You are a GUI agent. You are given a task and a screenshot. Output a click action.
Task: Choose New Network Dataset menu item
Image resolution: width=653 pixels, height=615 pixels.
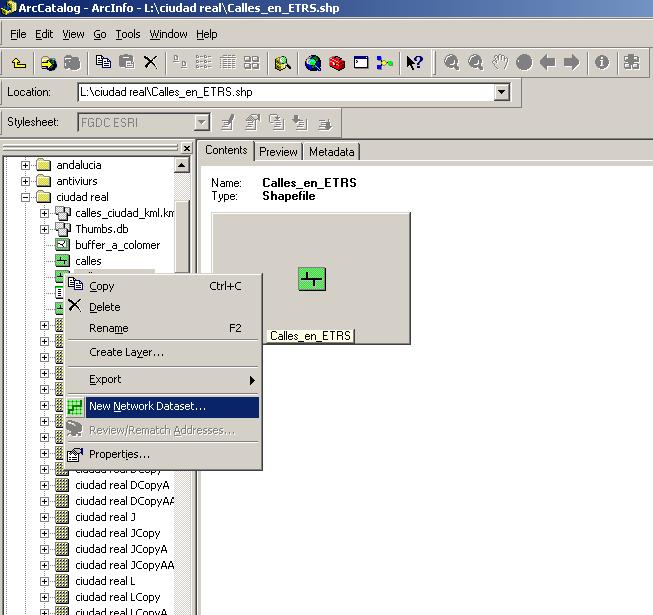(163, 406)
